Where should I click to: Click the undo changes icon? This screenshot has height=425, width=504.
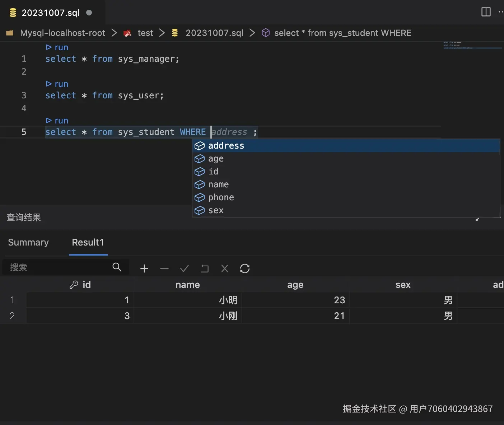[205, 268]
